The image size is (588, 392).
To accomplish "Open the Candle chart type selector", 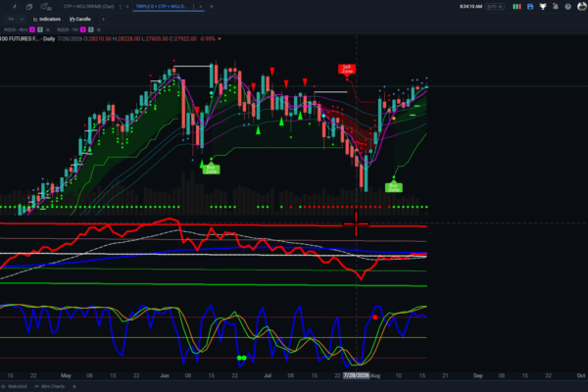I will 80,20.
